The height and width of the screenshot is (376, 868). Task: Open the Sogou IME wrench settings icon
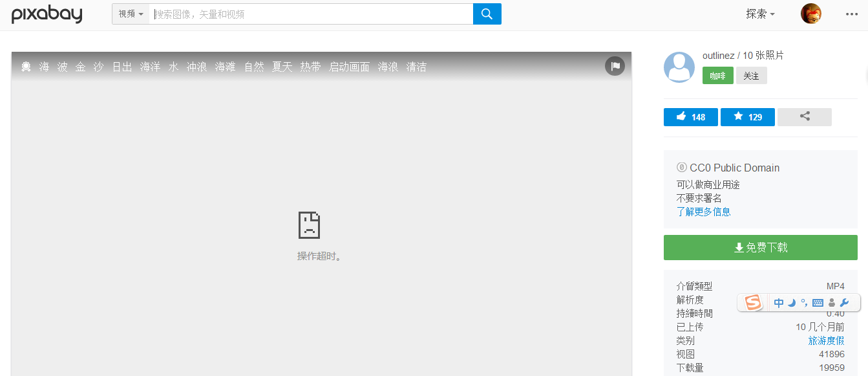(844, 302)
